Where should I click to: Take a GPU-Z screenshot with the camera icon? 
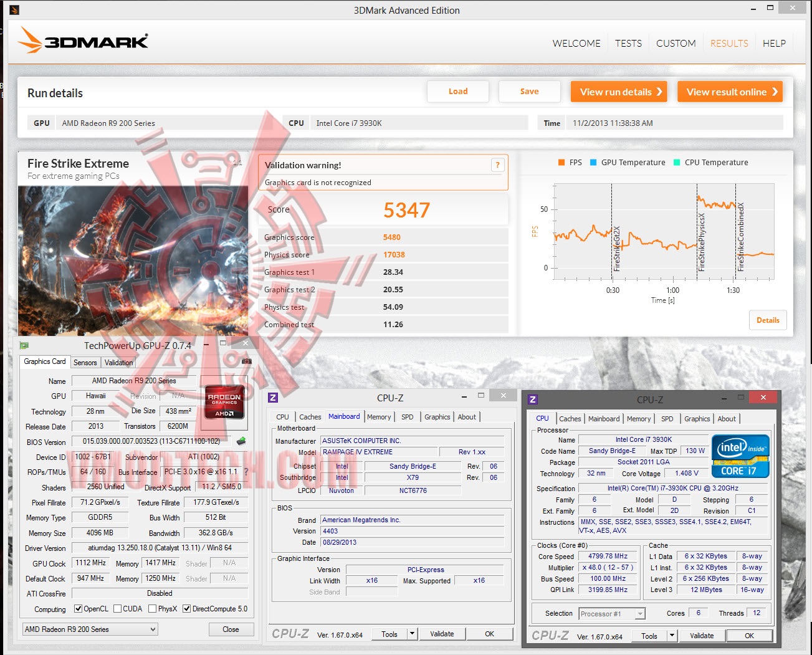pos(247,361)
